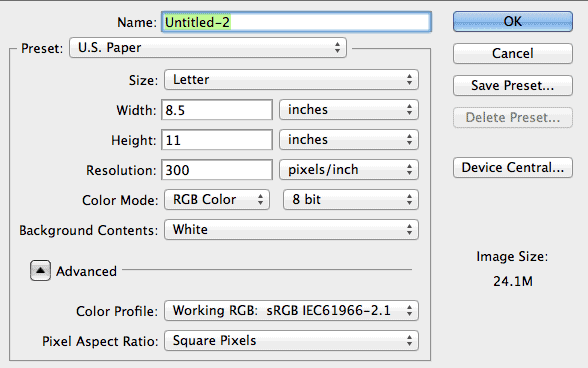Open Background Contents dropdown showing White
Screen dimensions: 588x368
(x=291, y=230)
